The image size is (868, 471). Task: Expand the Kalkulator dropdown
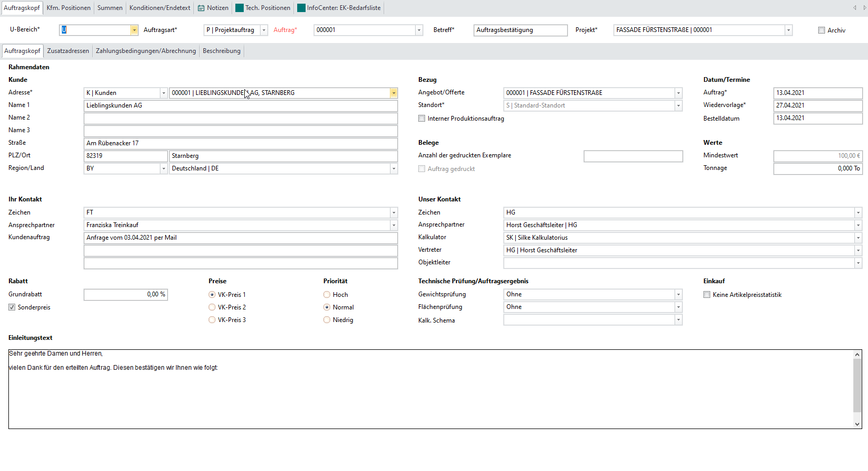click(858, 238)
